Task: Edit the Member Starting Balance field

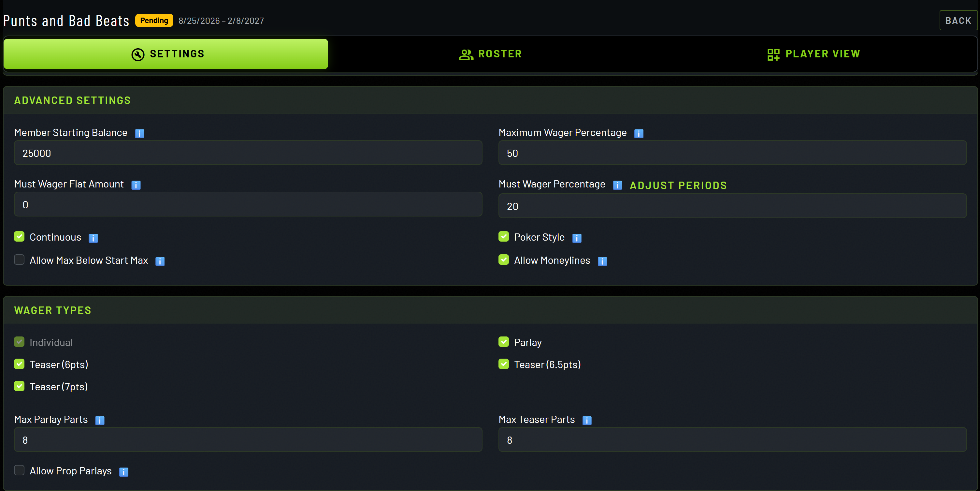Action: coord(248,153)
